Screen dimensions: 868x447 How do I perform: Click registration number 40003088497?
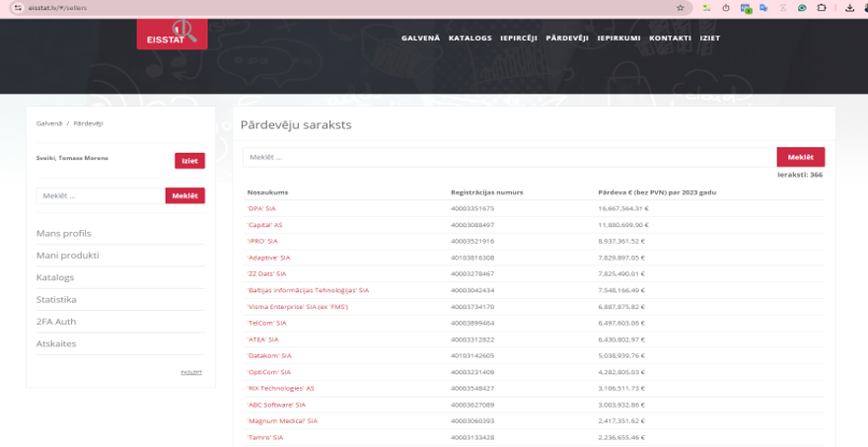[472, 225]
